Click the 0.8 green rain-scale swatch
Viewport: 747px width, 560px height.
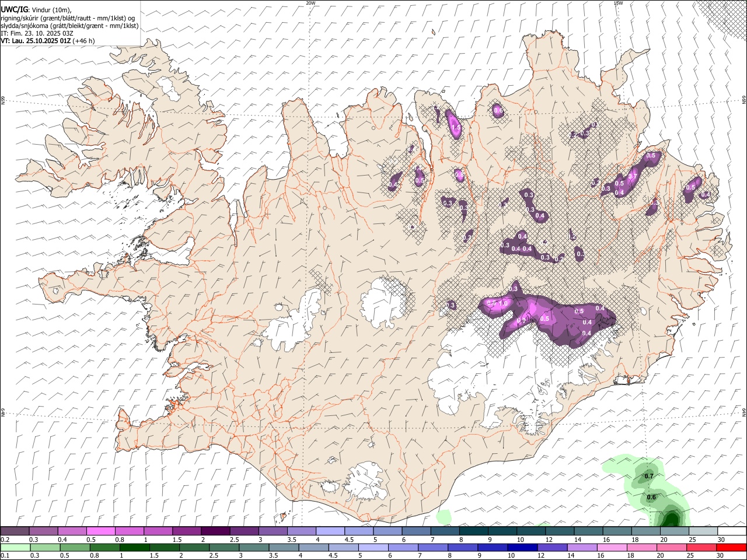(x=104, y=548)
